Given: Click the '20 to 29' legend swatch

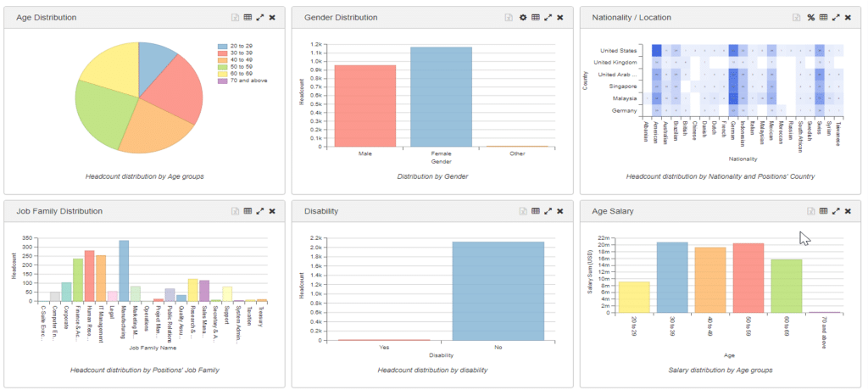Looking at the screenshot, I should pos(223,46).
